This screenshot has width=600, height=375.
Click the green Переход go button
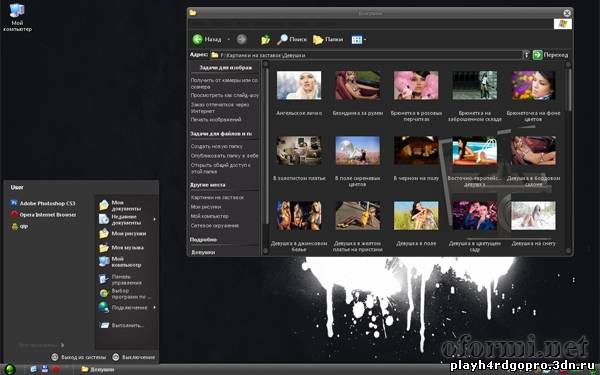tap(551, 55)
